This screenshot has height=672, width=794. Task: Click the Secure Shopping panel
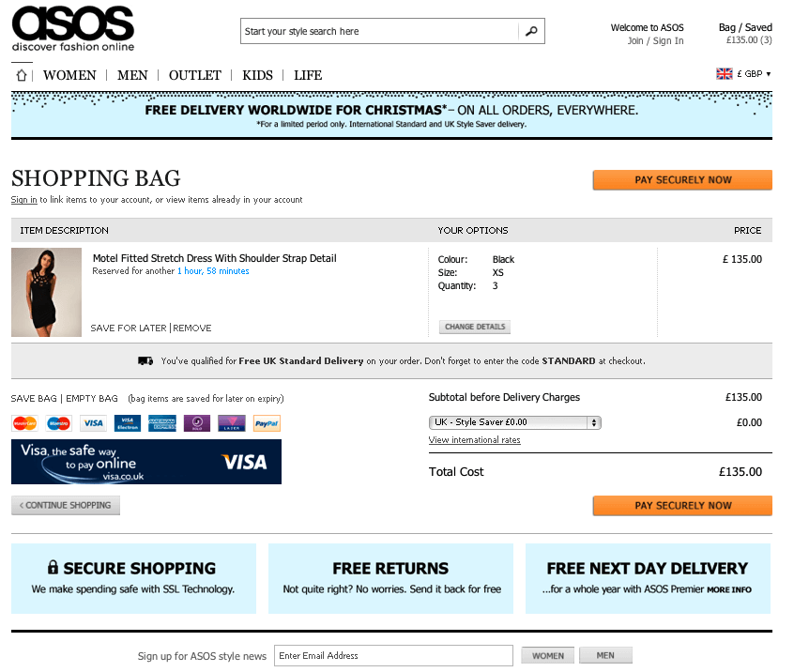(133, 578)
